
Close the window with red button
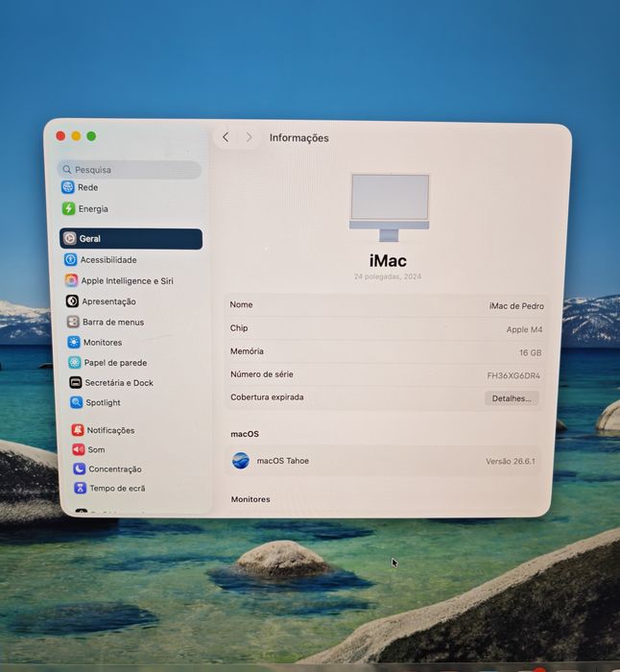(60, 136)
